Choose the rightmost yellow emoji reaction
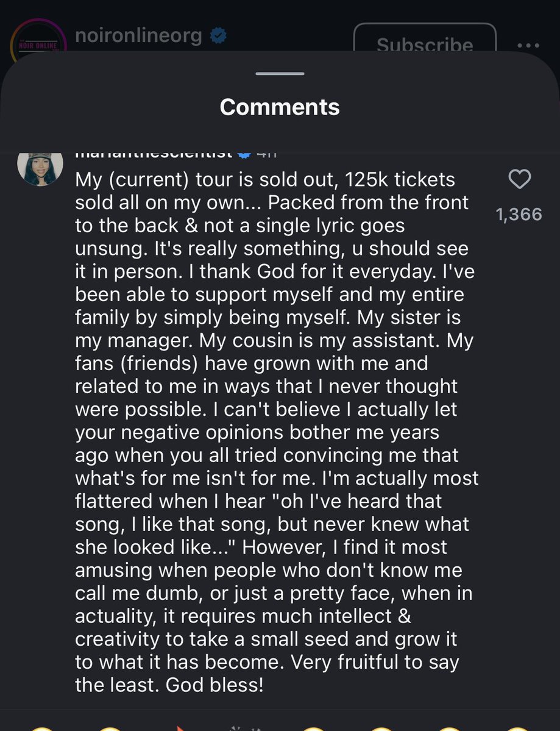 pyautogui.click(x=517, y=729)
